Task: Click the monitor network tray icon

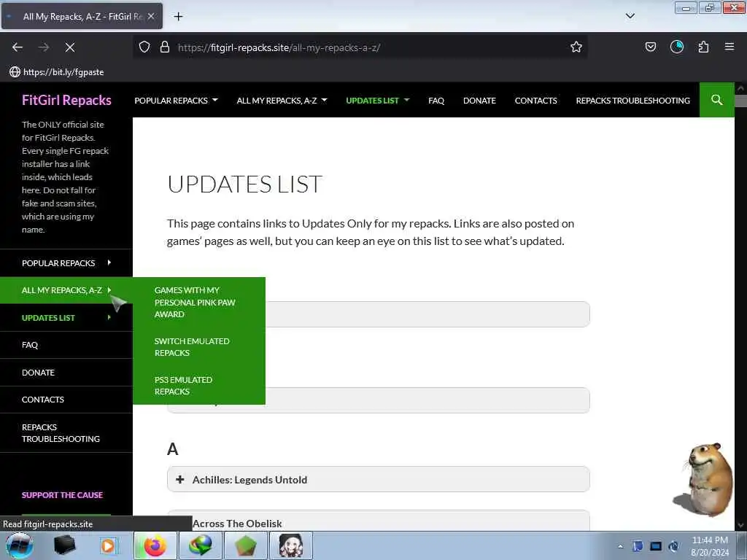Action: [x=656, y=546]
